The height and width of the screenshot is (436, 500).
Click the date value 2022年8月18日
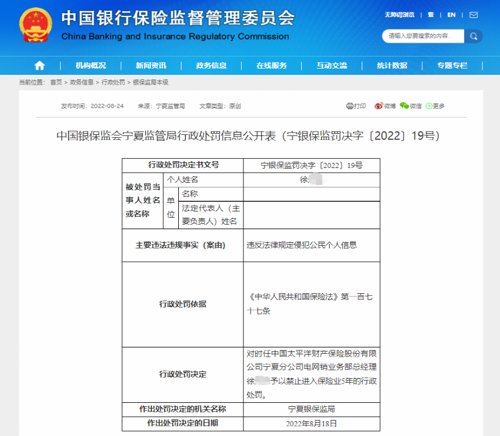click(x=312, y=423)
